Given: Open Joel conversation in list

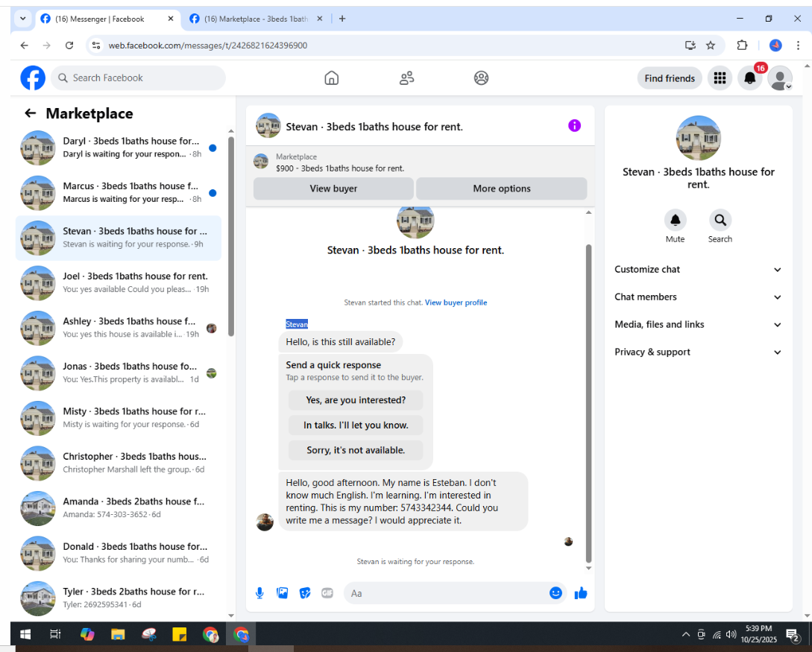Looking at the screenshot, I should (x=119, y=283).
